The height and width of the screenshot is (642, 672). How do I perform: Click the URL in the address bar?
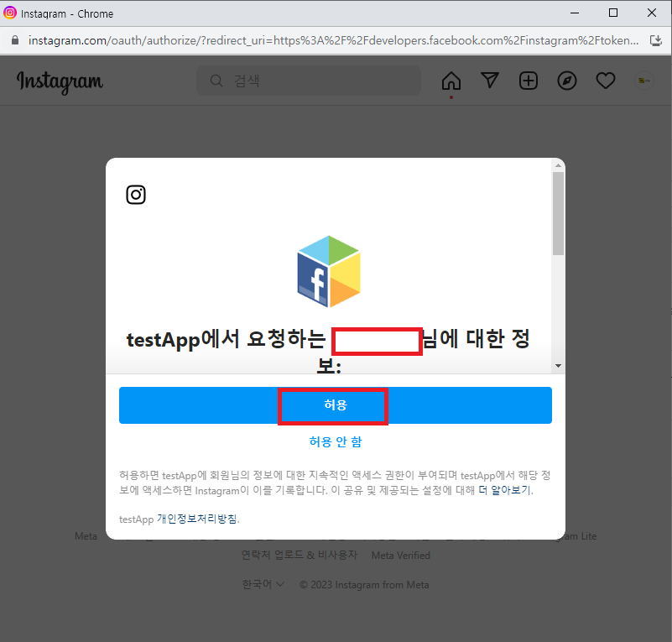(333, 40)
